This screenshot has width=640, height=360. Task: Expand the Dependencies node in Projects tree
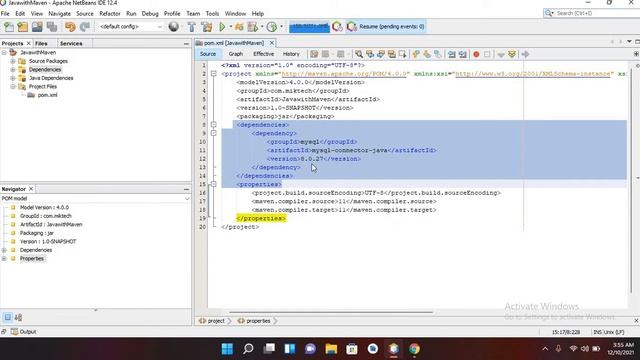pyautogui.click(x=13, y=70)
